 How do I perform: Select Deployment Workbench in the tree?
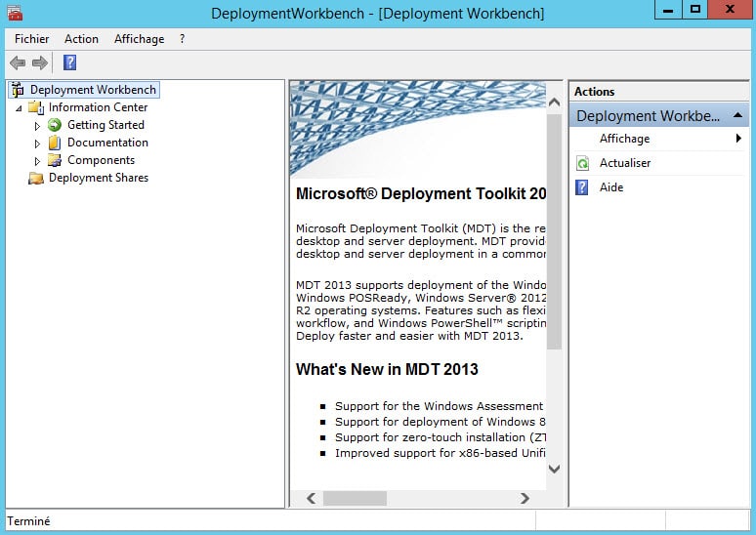(93, 90)
